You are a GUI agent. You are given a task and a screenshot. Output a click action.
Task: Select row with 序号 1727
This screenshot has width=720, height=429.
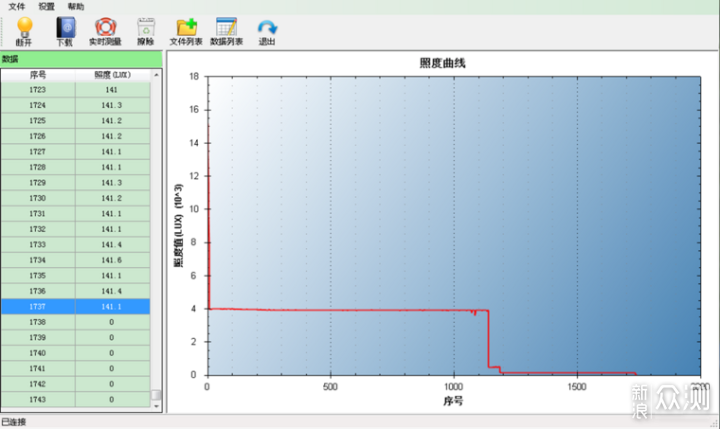pos(75,152)
